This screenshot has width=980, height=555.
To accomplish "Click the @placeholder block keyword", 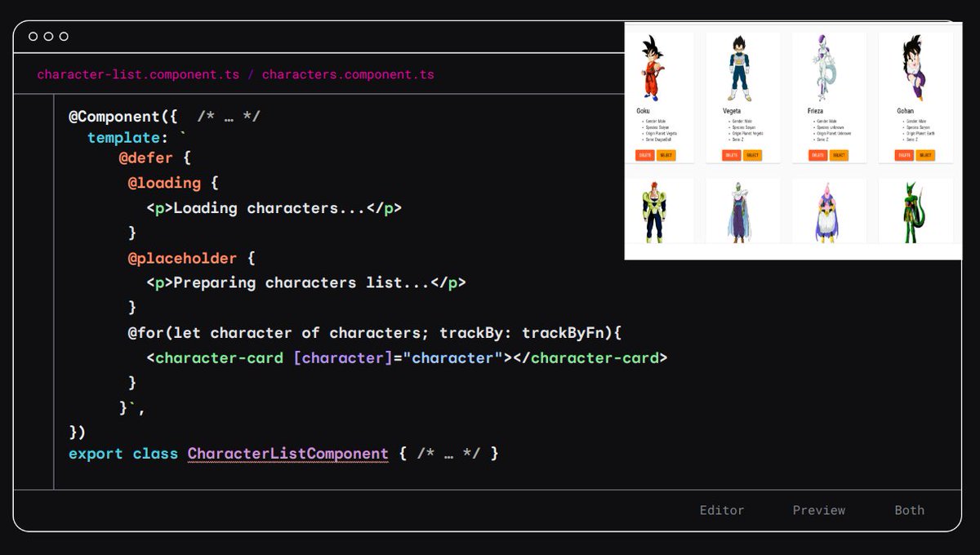I will click(x=182, y=258).
